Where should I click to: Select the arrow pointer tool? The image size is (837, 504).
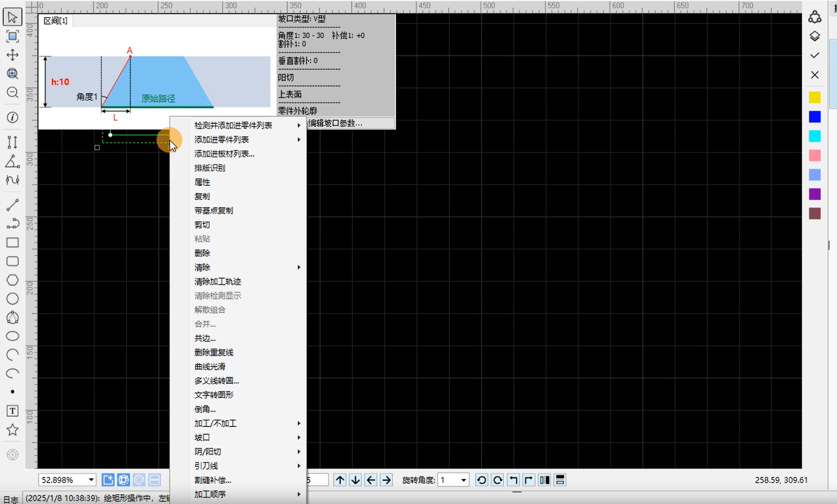pyautogui.click(x=13, y=17)
